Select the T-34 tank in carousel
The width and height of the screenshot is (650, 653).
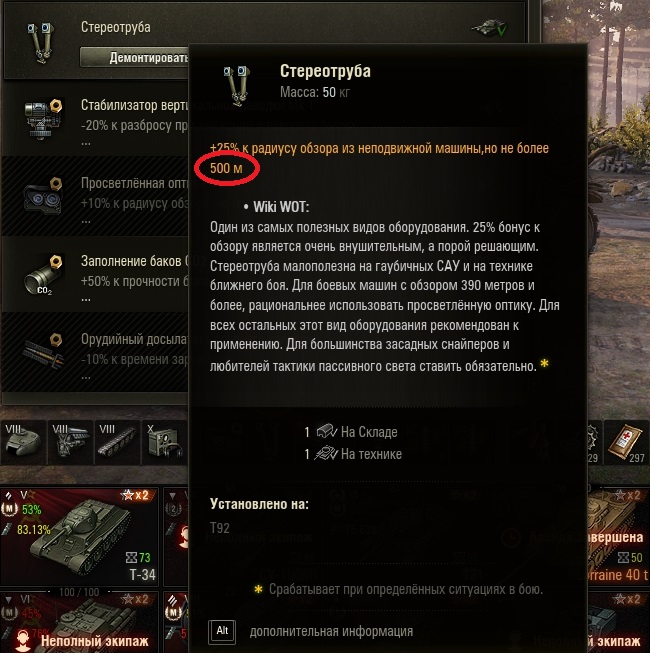[79, 536]
